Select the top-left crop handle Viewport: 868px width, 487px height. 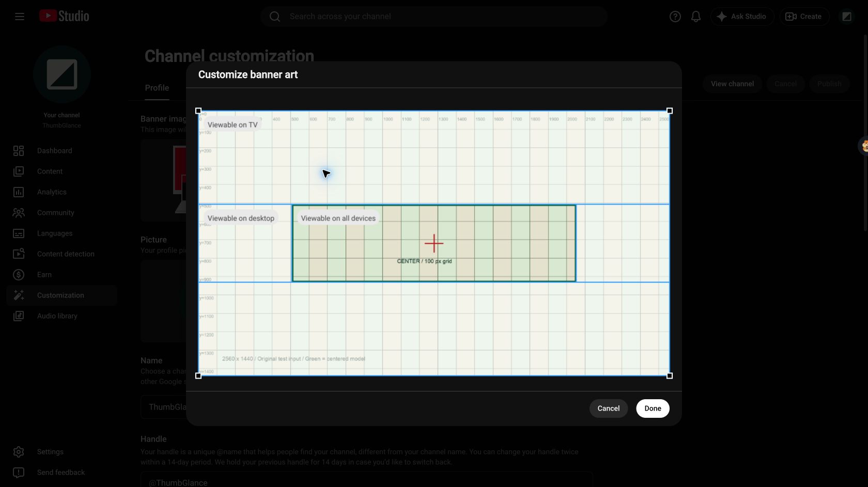(x=198, y=111)
